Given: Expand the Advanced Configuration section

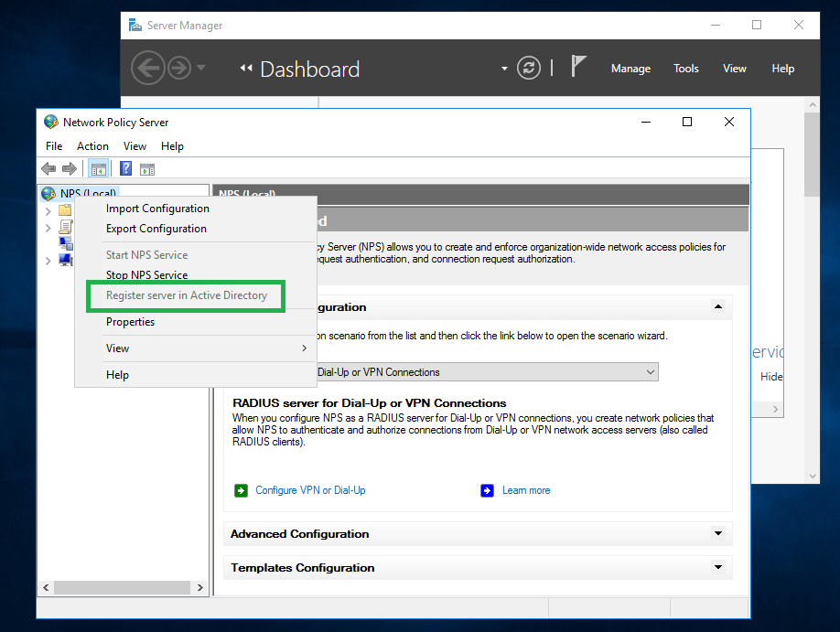Looking at the screenshot, I should click(x=718, y=533).
